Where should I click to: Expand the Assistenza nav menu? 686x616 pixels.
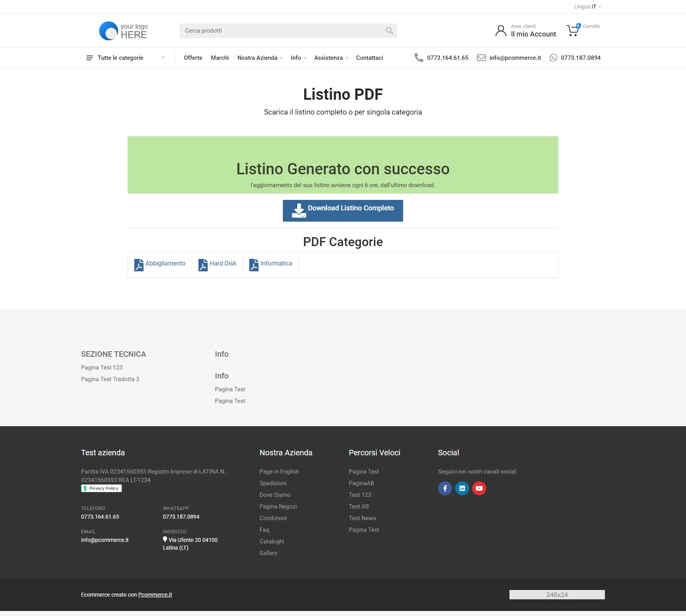pyautogui.click(x=331, y=58)
